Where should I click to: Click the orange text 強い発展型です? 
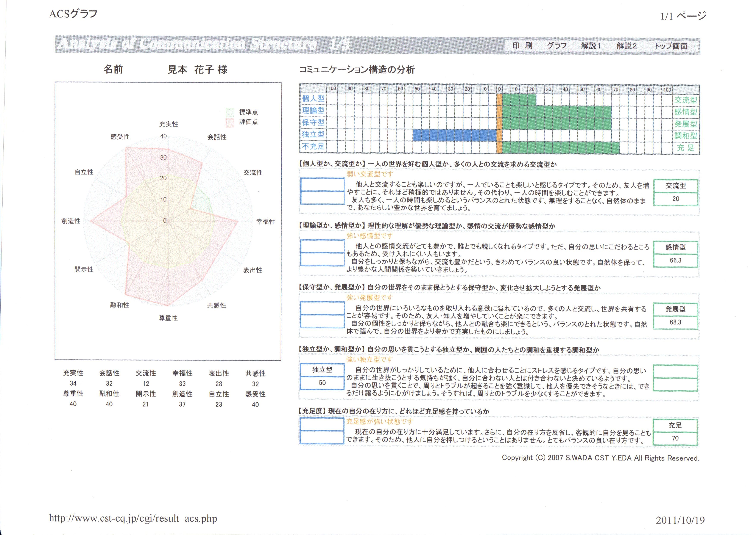(x=370, y=298)
